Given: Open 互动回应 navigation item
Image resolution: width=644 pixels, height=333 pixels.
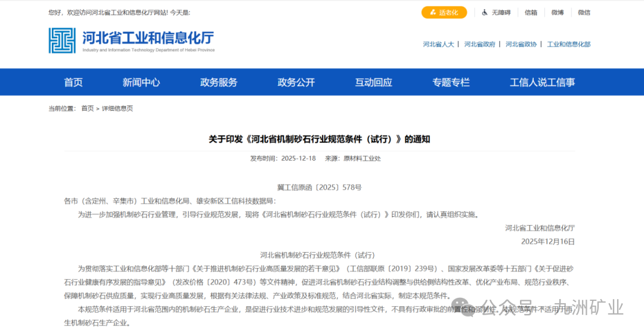Looking at the screenshot, I should point(373,82).
